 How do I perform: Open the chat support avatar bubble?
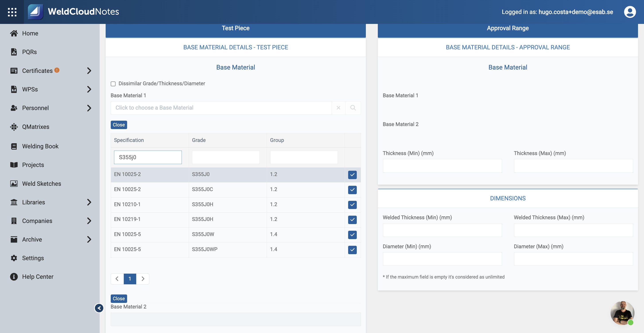[622, 313]
